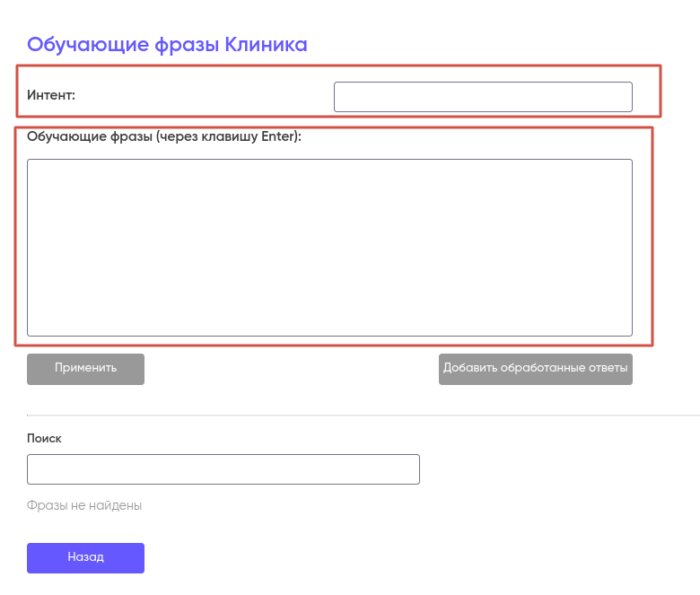The width and height of the screenshot is (700, 595).
Task: Click the Поиск label above search
Action: [44, 438]
